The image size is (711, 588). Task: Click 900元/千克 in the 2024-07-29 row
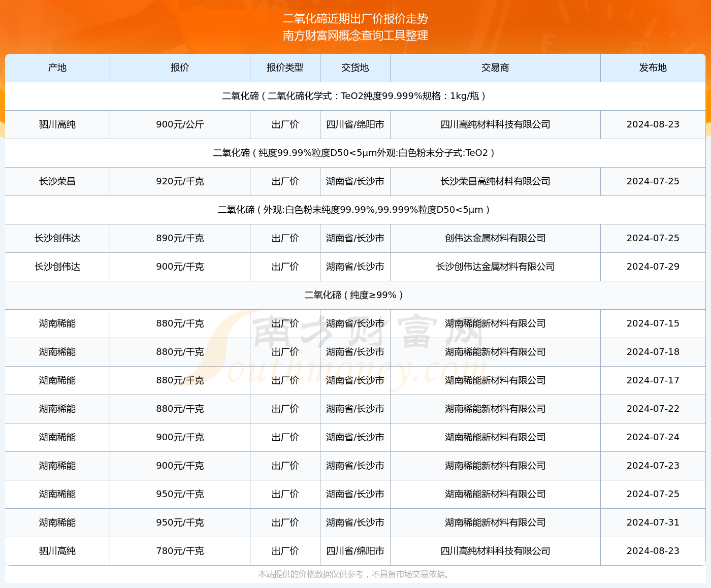pos(180,267)
